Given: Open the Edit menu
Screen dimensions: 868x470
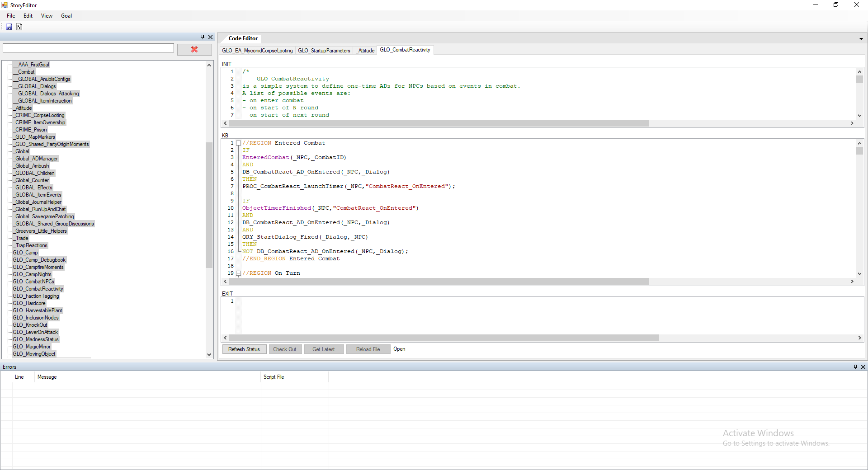Looking at the screenshot, I should pyautogui.click(x=28, y=16).
